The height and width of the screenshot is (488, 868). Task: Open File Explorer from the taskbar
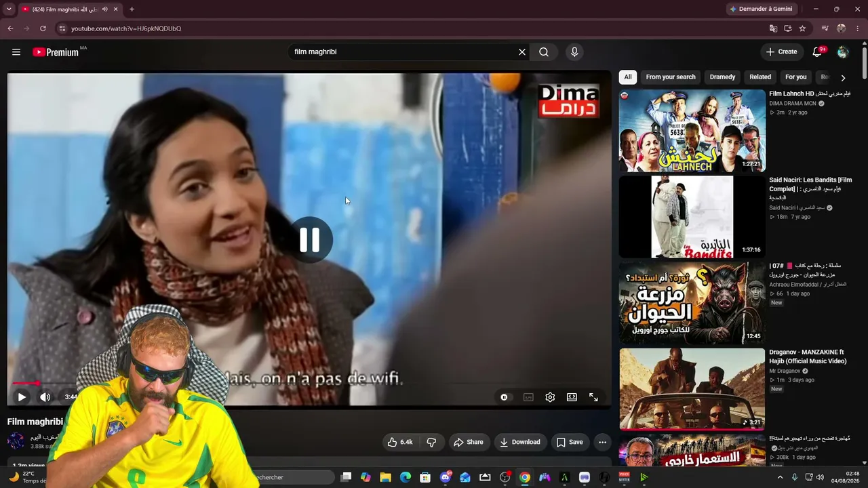tap(385, 477)
